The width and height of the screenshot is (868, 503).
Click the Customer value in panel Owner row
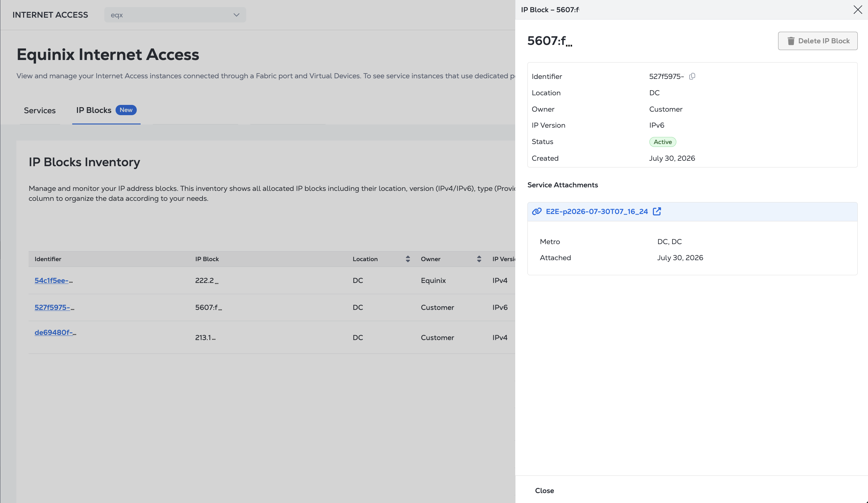665,109
